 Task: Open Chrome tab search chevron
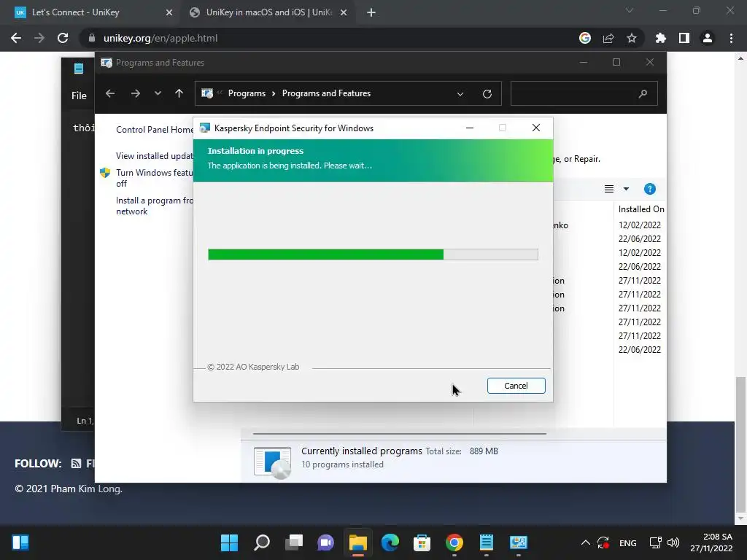630,10
